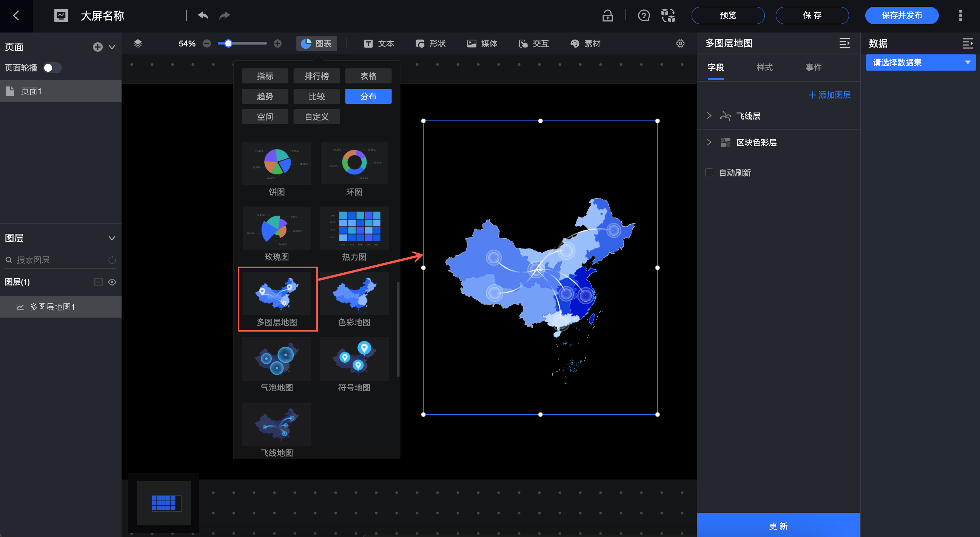Viewport: 980px width, 537px height.
Task: Select the 空间 chart category
Action: click(265, 117)
